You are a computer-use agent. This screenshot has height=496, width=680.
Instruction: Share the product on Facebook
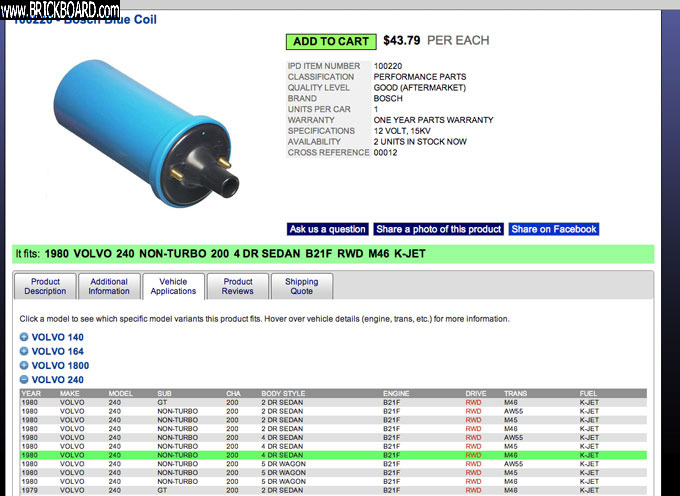click(554, 229)
